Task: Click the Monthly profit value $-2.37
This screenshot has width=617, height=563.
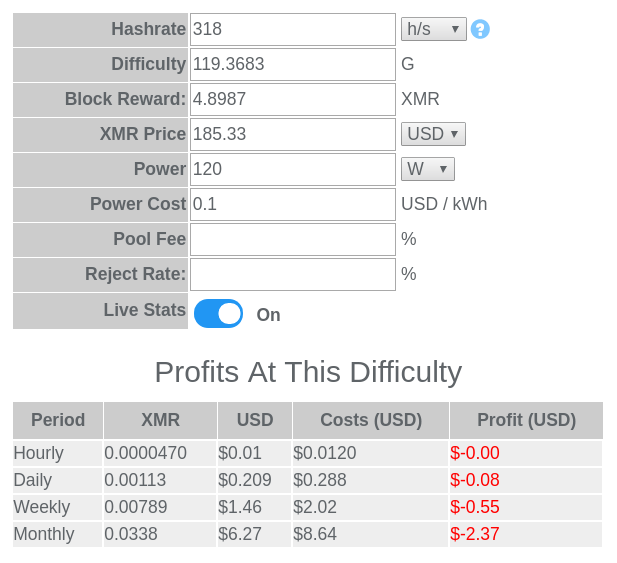Action: [x=475, y=534]
